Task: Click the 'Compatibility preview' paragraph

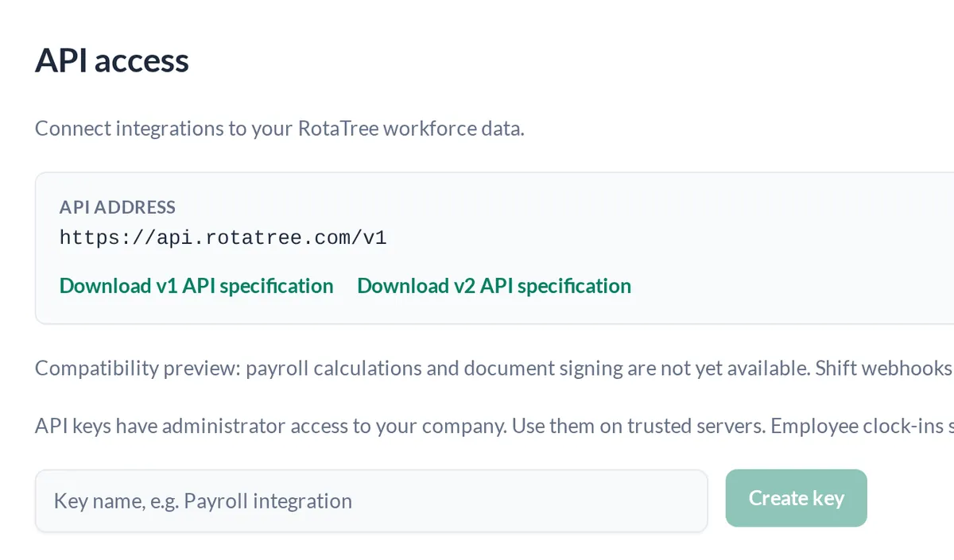Action: 494,369
